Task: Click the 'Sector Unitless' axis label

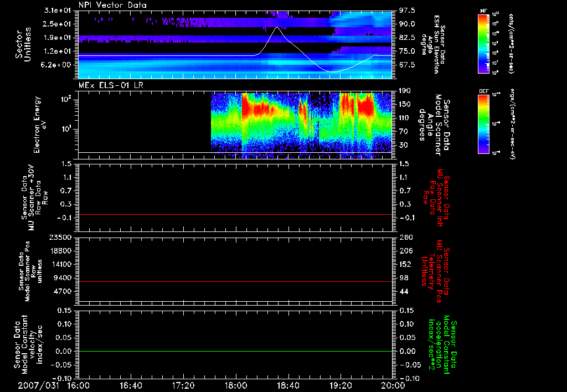Action: tap(22, 44)
